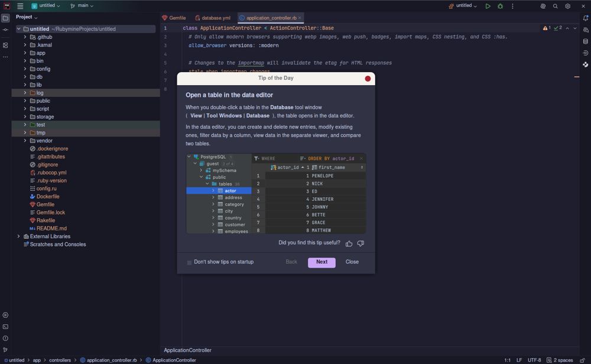Click the Close button in dialog

(352, 262)
